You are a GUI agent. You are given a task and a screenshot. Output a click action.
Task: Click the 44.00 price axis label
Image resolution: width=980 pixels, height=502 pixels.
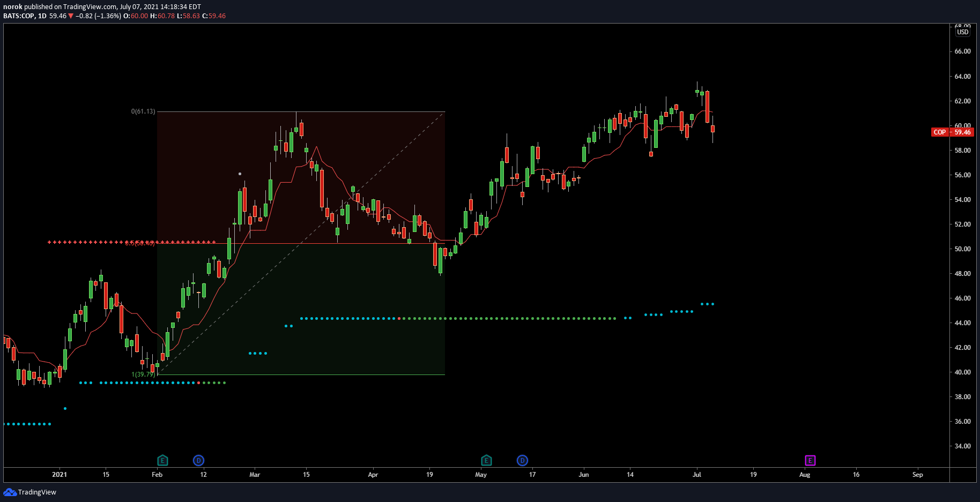(962, 323)
